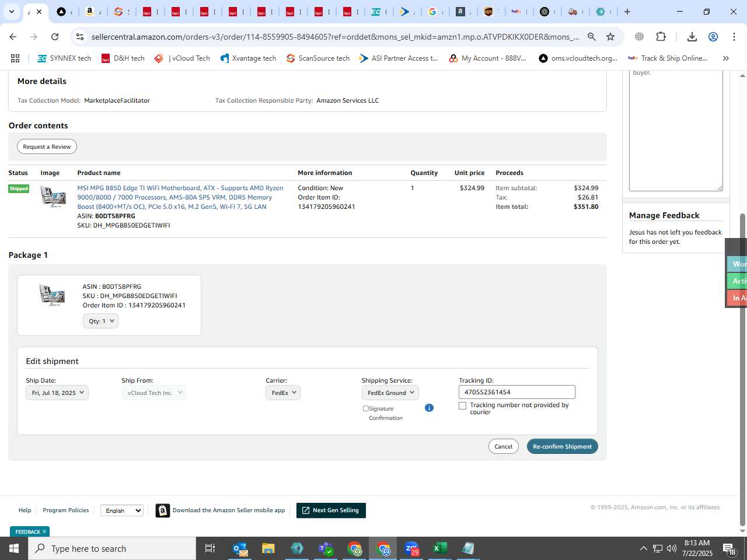Open the Chrome extensions puzzle icon
This screenshot has width=747, height=560.
pos(661,37)
